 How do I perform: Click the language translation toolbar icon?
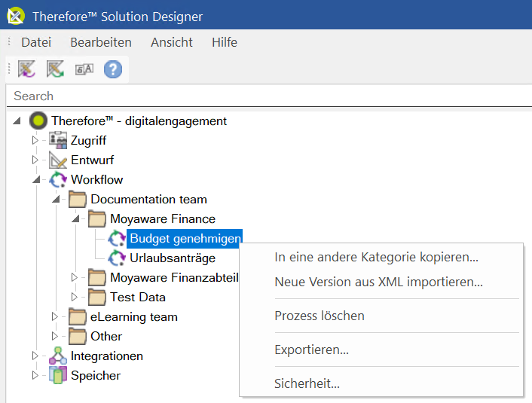click(84, 69)
